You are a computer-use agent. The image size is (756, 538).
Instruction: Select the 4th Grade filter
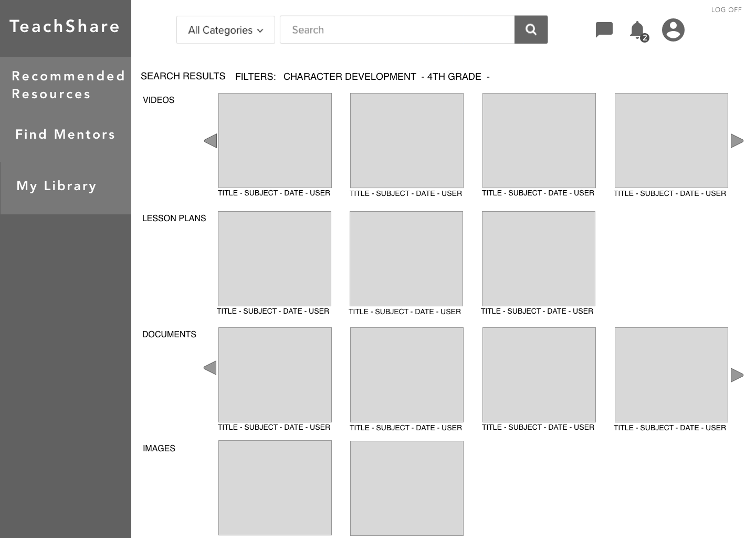click(454, 77)
